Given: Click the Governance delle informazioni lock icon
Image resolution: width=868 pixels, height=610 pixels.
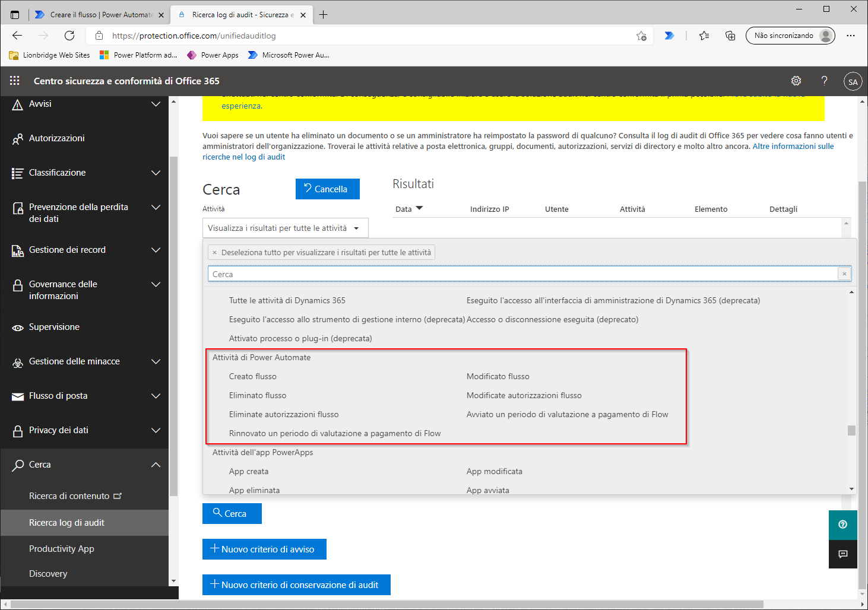Looking at the screenshot, I should [x=18, y=285].
